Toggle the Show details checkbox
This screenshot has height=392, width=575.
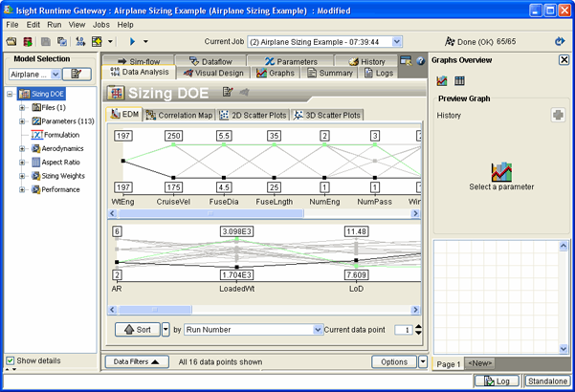[x=11, y=360]
